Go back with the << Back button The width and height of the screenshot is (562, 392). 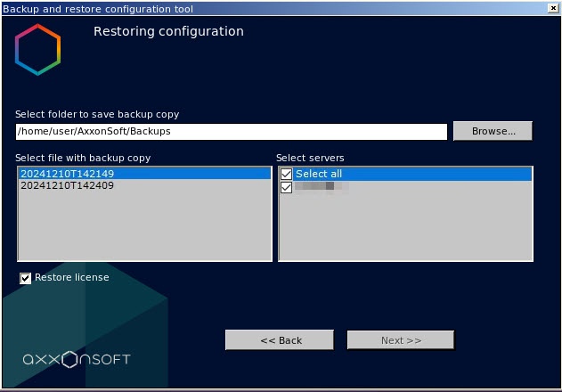pos(281,340)
